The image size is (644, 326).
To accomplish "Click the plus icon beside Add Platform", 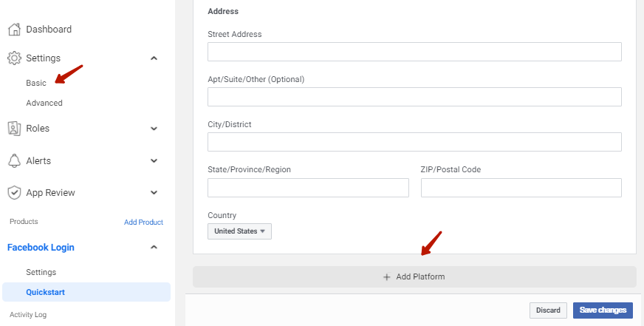I will 386,277.
